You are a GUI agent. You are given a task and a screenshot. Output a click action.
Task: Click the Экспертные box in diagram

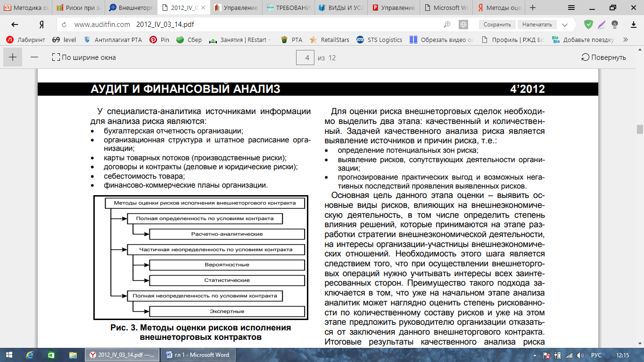[227, 312]
